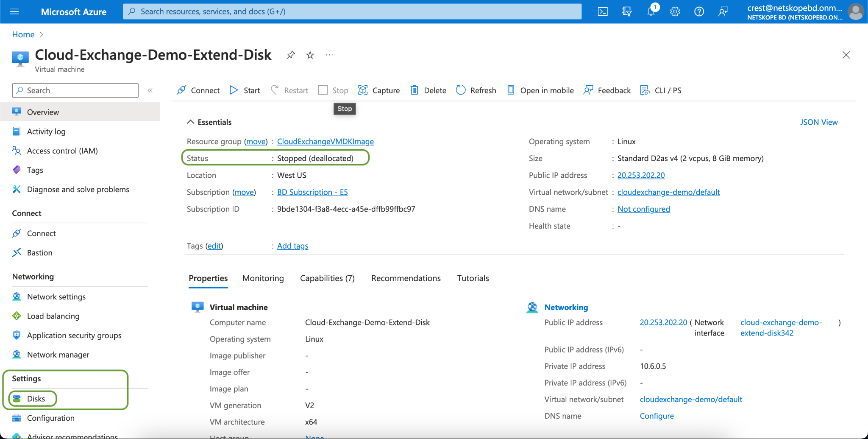Open the account avatar menu

click(x=856, y=11)
